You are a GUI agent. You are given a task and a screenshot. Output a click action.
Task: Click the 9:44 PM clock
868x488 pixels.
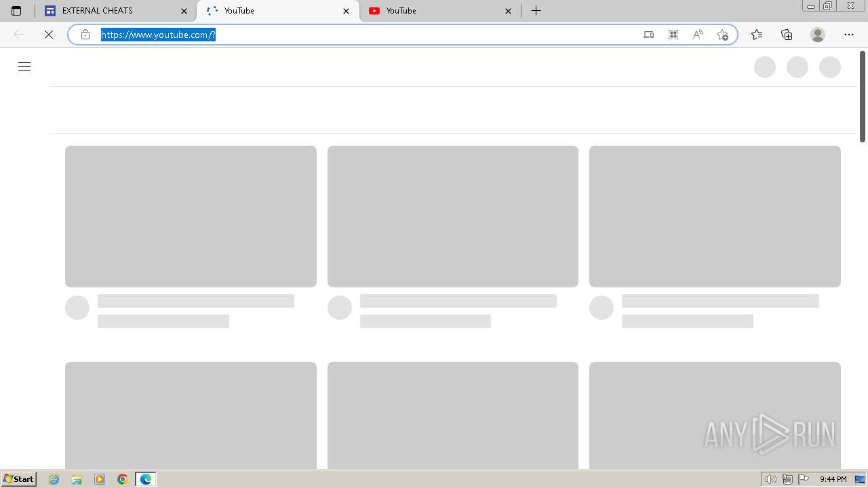coord(833,479)
